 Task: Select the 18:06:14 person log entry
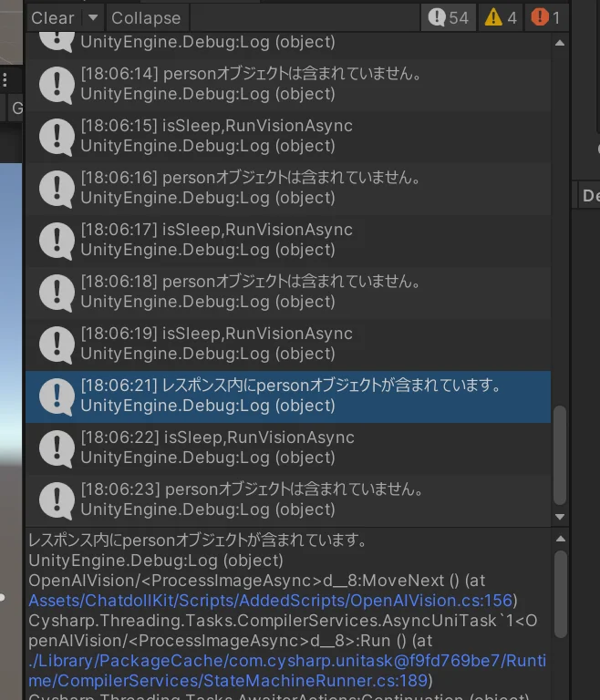tap(288, 85)
